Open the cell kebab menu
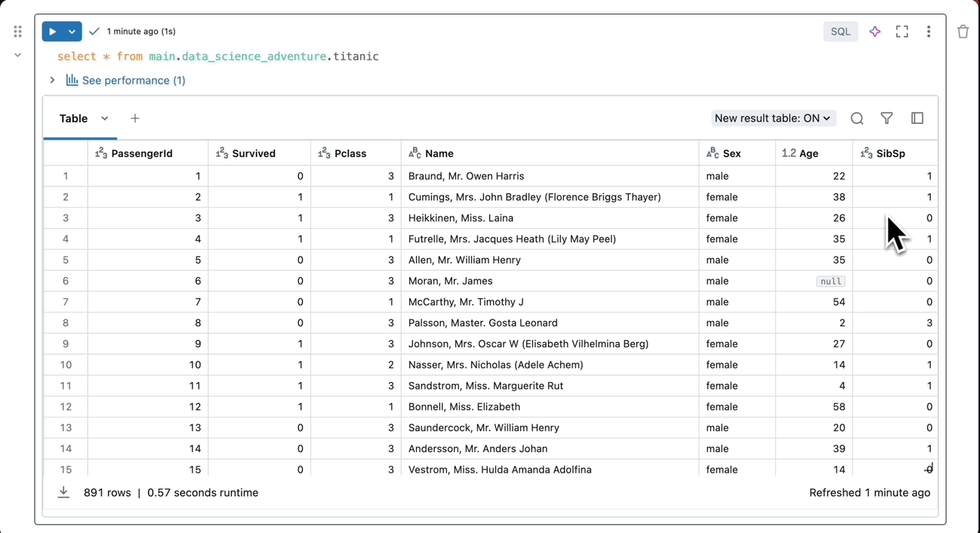Image resolution: width=980 pixels, height=533 pixels. (929, 31)
